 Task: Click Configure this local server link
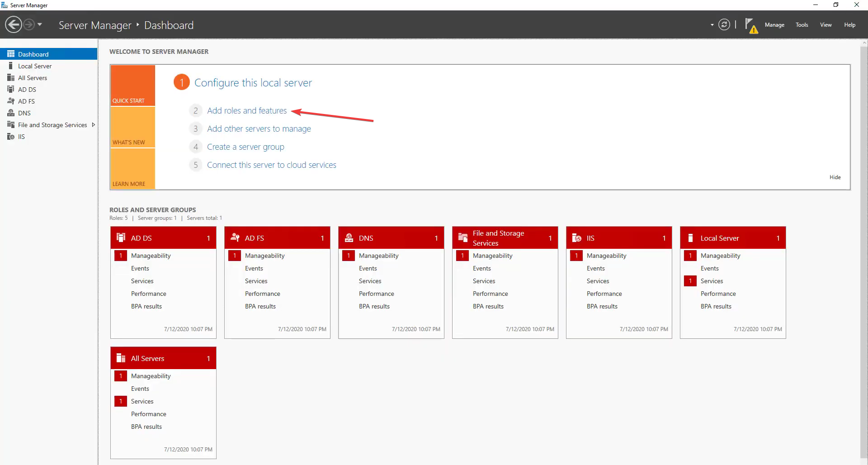pyautogui.click(x=253, y=83)
